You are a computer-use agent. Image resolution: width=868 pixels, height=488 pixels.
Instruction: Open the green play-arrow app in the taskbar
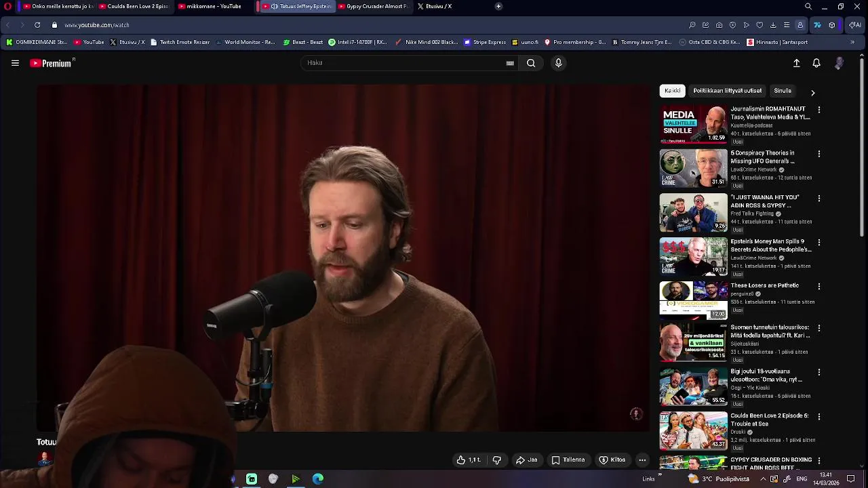[296, 479]
